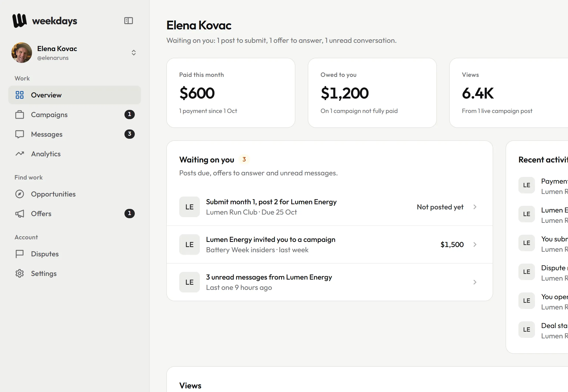Click the weekdays logo icon
Screen dimensions: 568x392
[19, 21]
